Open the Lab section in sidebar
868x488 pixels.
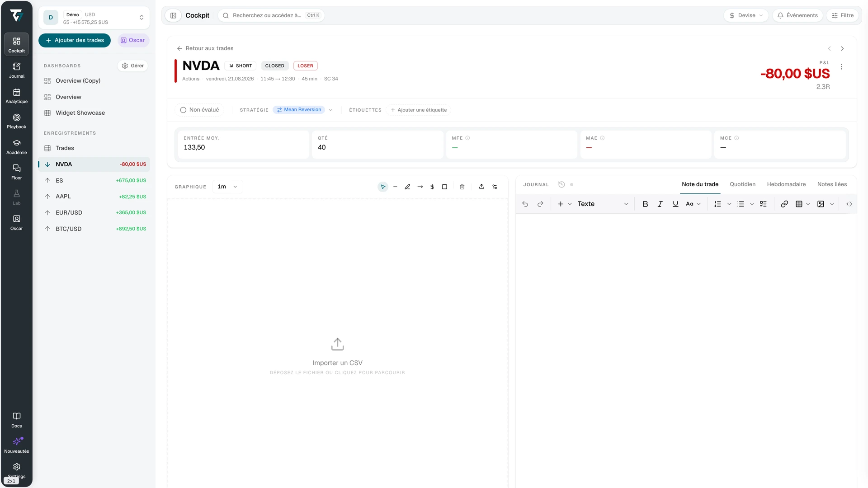16,197
